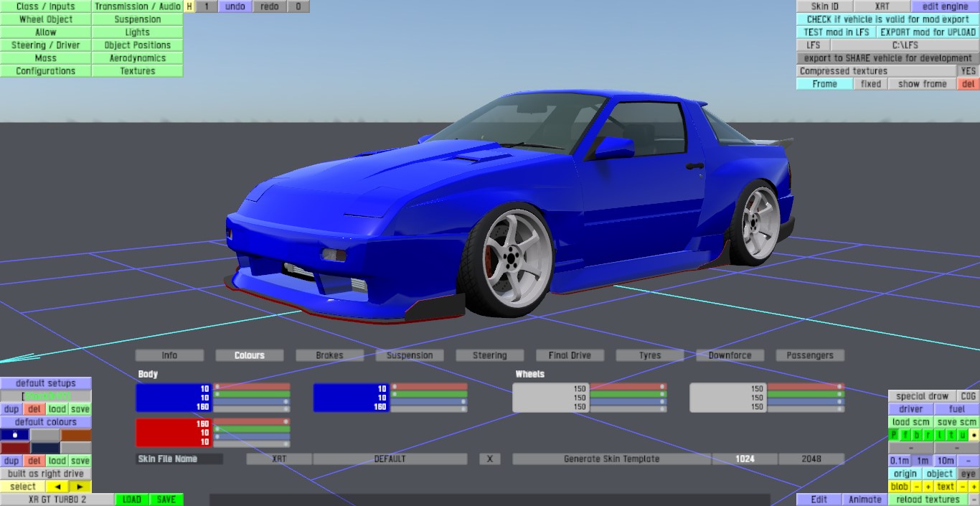Toggle driver visibility

click(x=911, y=409)
